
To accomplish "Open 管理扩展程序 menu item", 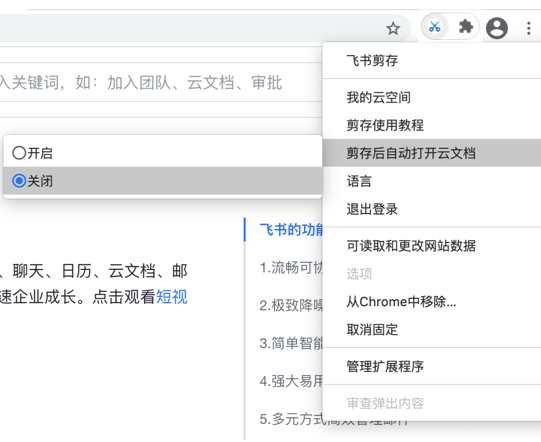I will pyautogui.click(x=432, y=366).
